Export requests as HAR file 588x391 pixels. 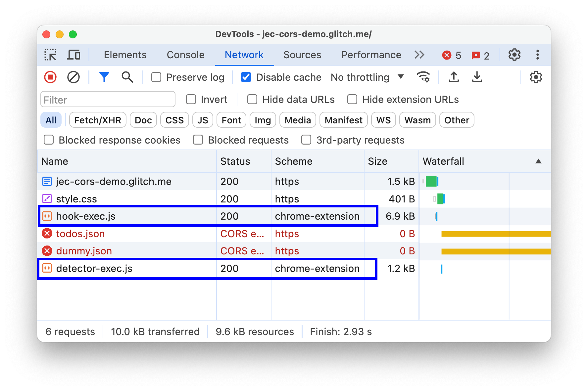pyautogui.click(x=477, y=77)
